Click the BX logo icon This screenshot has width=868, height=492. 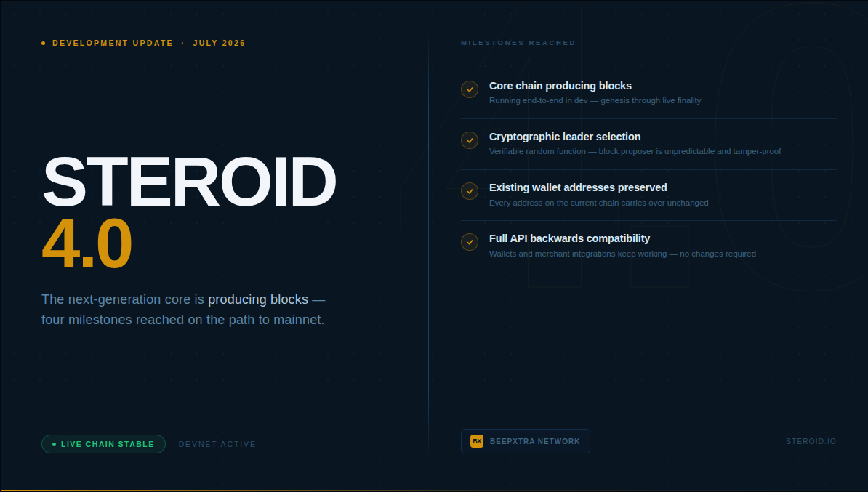point(477,441)
